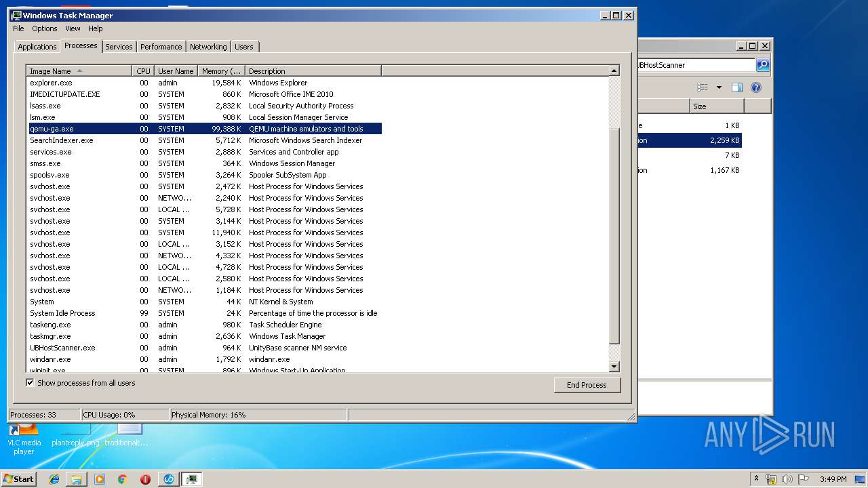Select taskeng.exe process
The height and width of the screenshot is (488, 868).
pos(203,325)
